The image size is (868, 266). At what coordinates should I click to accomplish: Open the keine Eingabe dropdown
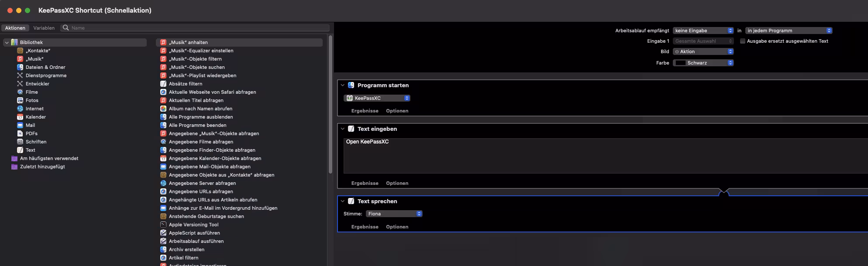click(x=703, y=31)
